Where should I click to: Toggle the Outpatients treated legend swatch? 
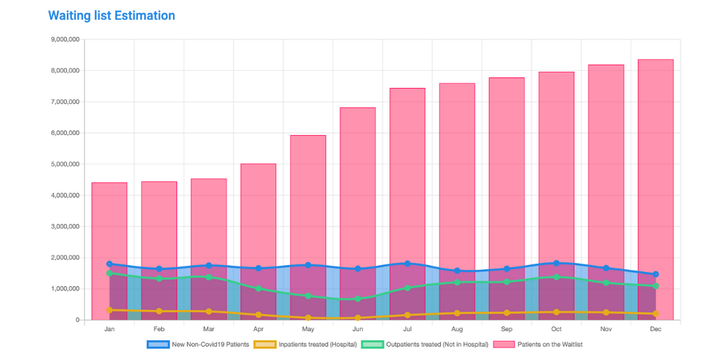click(x=373, y=344)
